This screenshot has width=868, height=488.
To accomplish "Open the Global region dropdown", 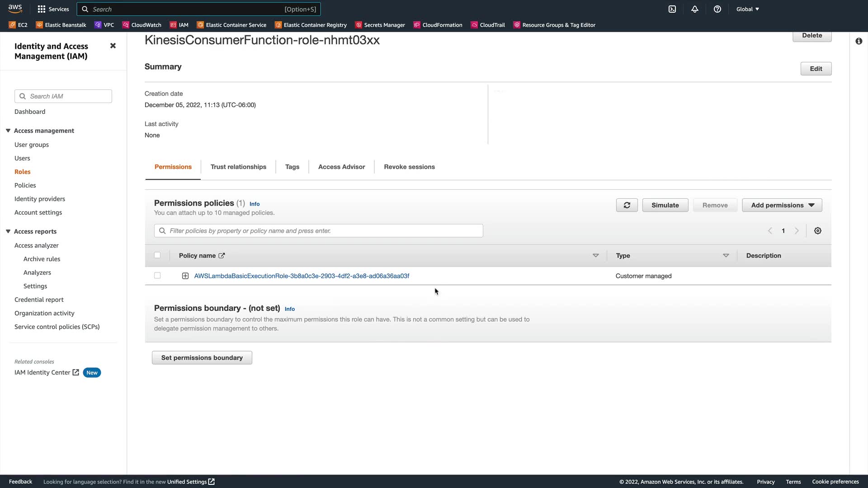I will pos(748,9).
